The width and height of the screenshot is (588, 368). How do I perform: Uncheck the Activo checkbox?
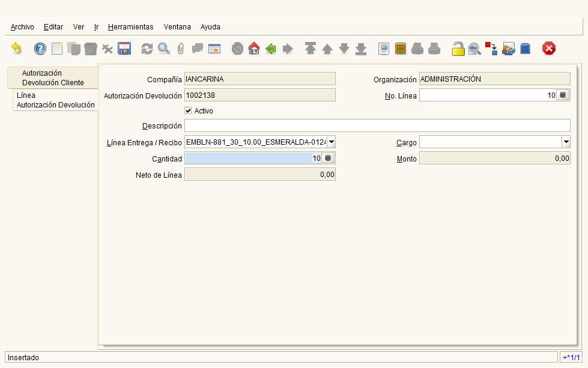(x=188, y=111)
